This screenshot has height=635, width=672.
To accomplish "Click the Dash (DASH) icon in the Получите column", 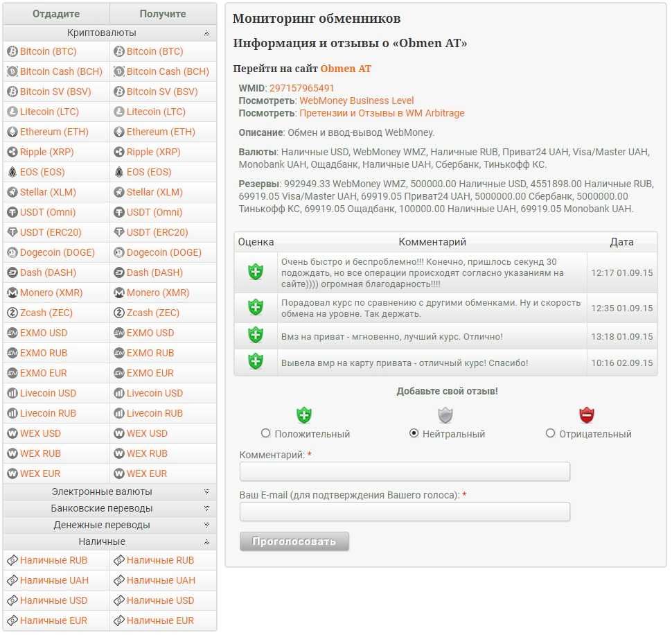I will tap(119, 272).
